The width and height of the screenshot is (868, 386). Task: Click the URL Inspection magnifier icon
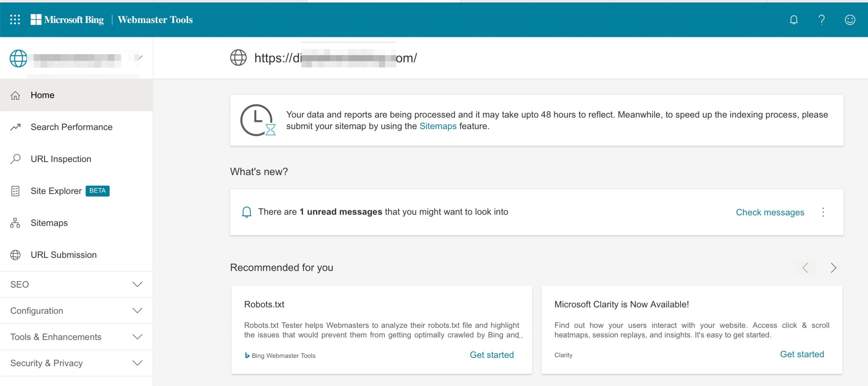15,159
